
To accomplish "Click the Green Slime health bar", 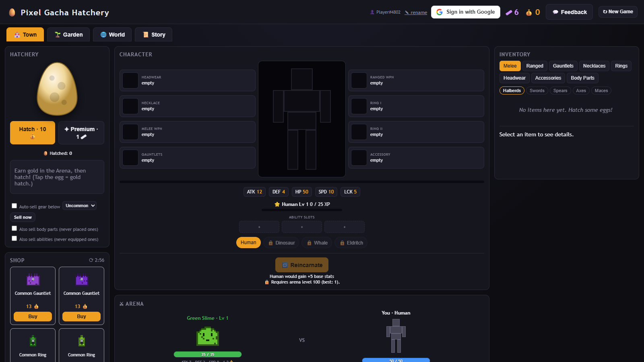I will 208,354.
